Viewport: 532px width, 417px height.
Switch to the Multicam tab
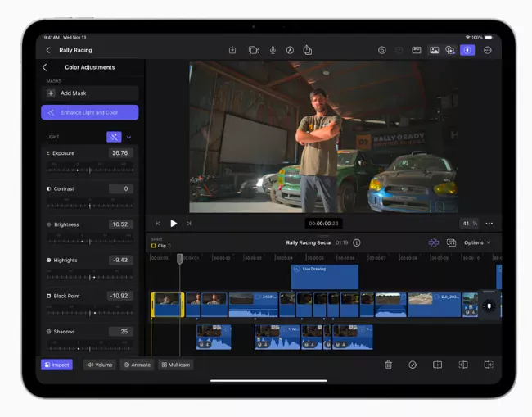click(176, 365)
